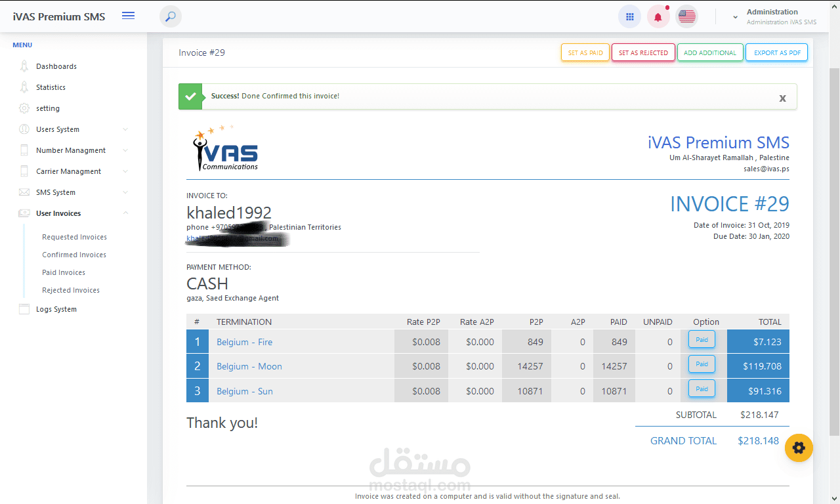Go to Confirmed Invoices
Screen dimensions: 840x504
click(74, 255)
